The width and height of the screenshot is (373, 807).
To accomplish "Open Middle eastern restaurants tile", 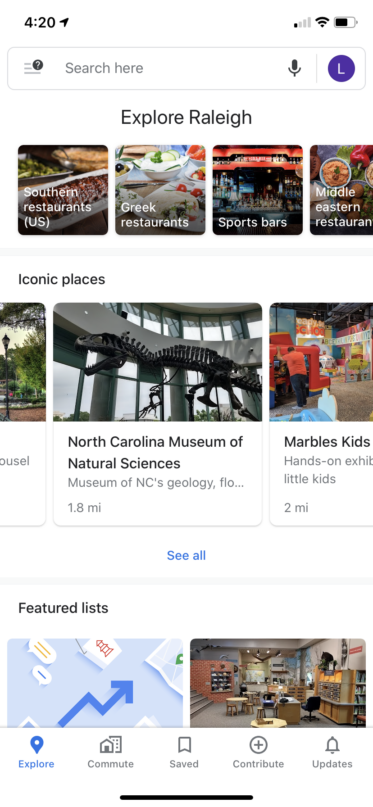I will 342,190.
